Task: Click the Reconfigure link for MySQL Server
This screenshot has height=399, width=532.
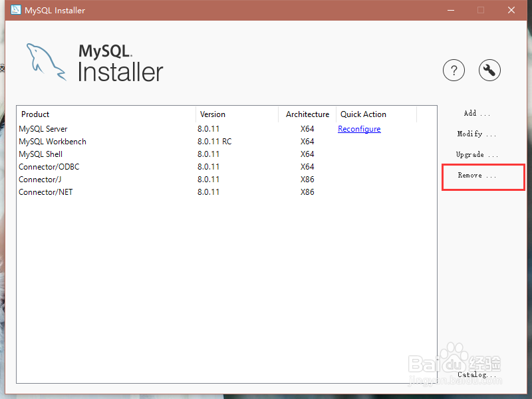Action: [x=359, y=128]
